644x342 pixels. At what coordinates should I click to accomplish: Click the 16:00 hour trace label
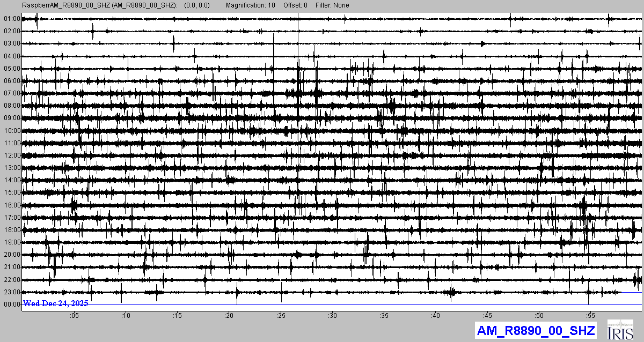[11, 205]
